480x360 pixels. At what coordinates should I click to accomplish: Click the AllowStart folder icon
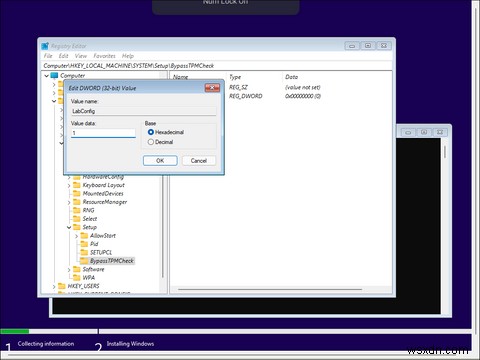pyautogui.click(x=84, y=235)
